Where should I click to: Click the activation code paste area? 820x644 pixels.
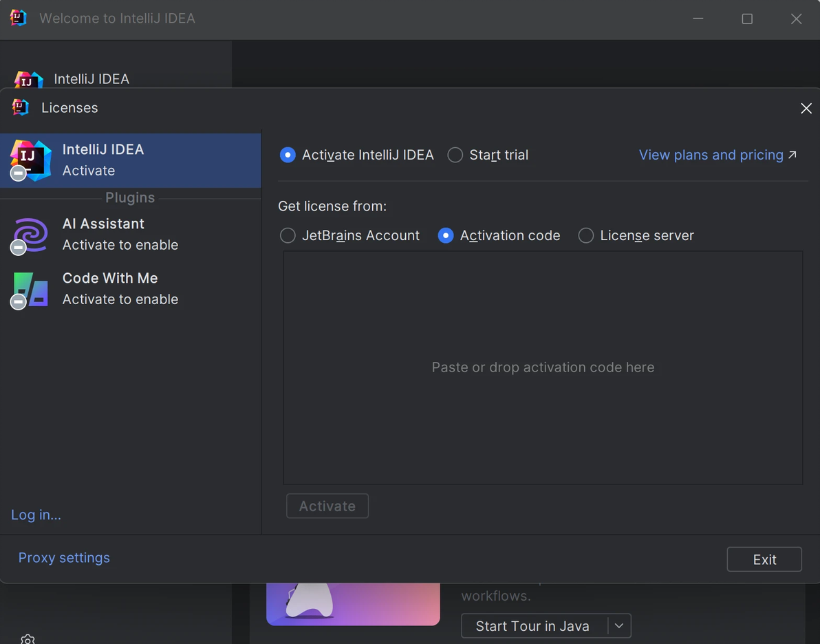(x=543, y=367)
